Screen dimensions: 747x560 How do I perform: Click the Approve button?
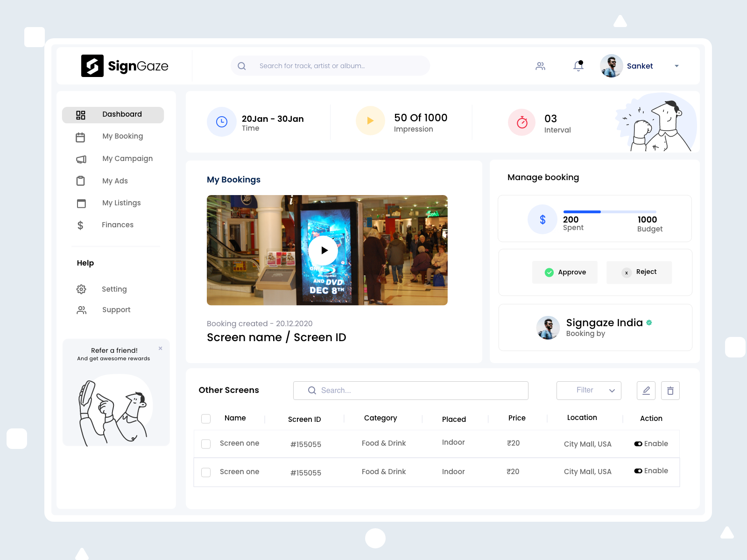[x=564, y=272]
